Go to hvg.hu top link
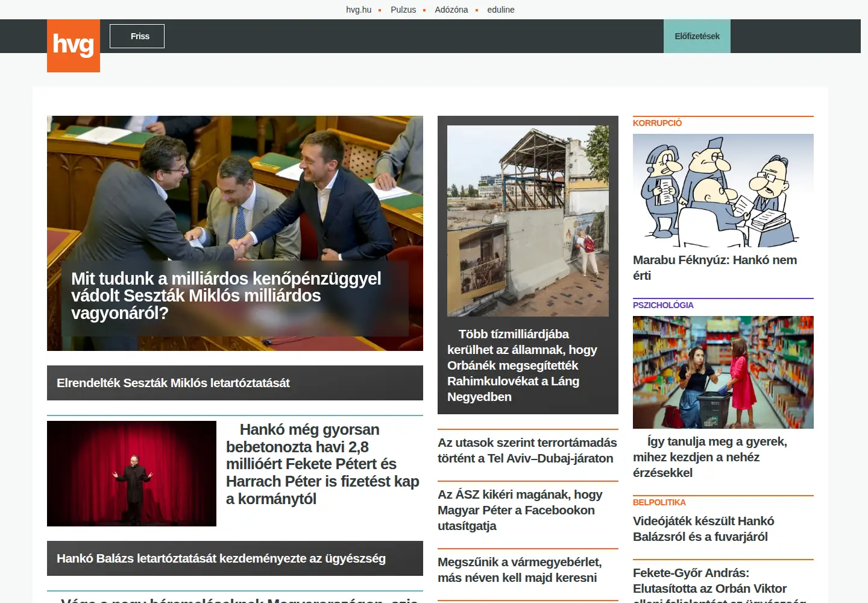This screenshot has height=603, width=868. [x=359, y=10]
